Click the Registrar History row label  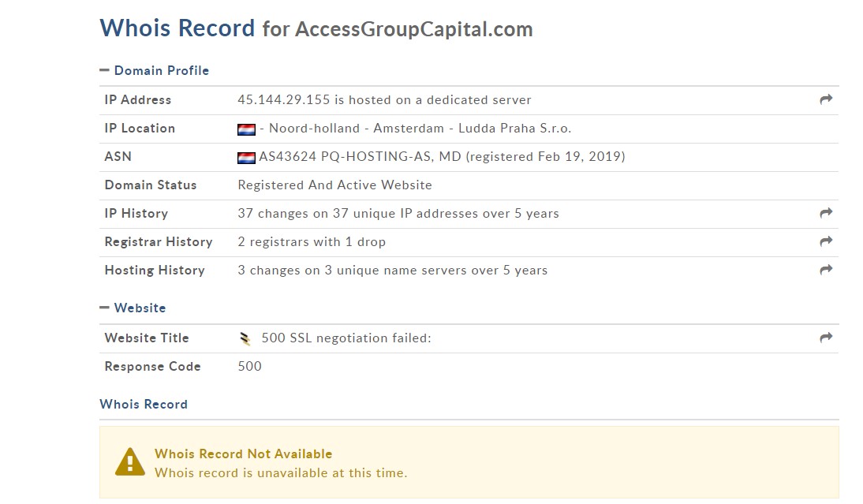click(x=159, y=242)
